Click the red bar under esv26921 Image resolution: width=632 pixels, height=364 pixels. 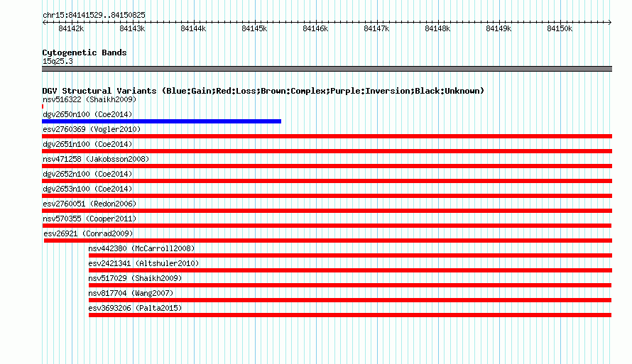tap(328, 241)
